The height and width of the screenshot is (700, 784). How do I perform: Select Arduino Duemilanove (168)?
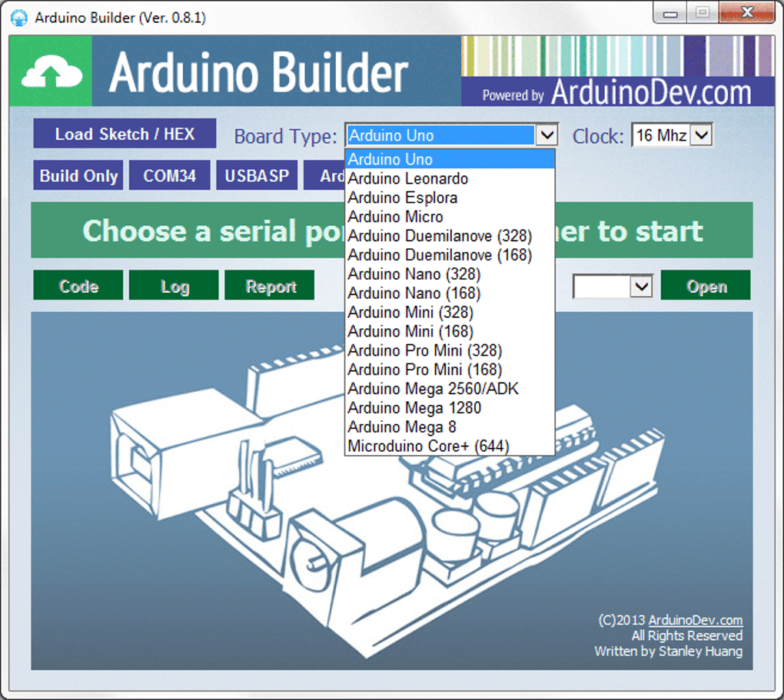tap(450, 255)
